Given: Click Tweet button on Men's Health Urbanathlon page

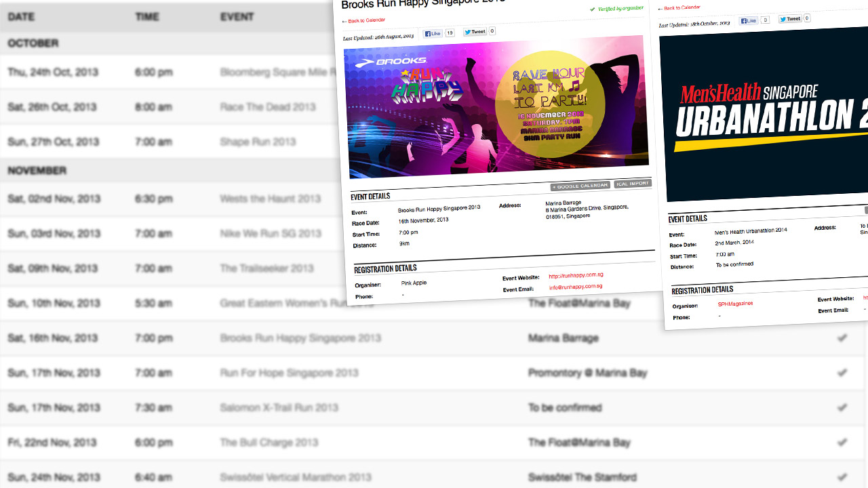Looking at the screenshot, I should [x=790, y=19].
